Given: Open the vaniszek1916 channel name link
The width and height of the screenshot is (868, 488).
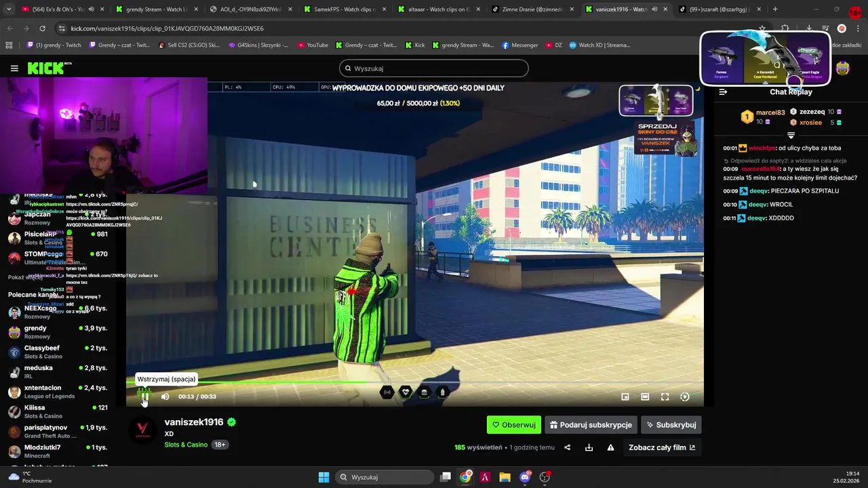Looking at the screenshot, I should 194,422.
